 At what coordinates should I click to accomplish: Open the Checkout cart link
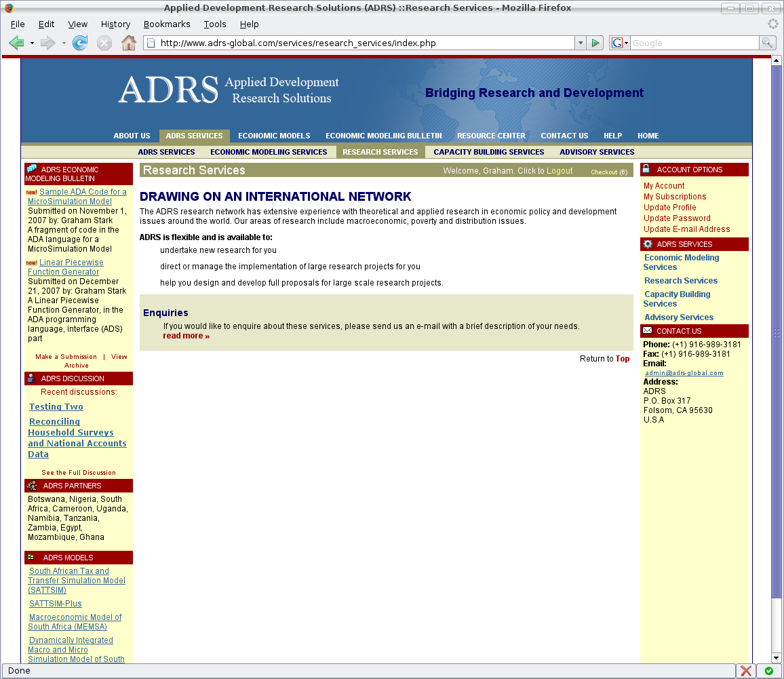click(604, 172)
